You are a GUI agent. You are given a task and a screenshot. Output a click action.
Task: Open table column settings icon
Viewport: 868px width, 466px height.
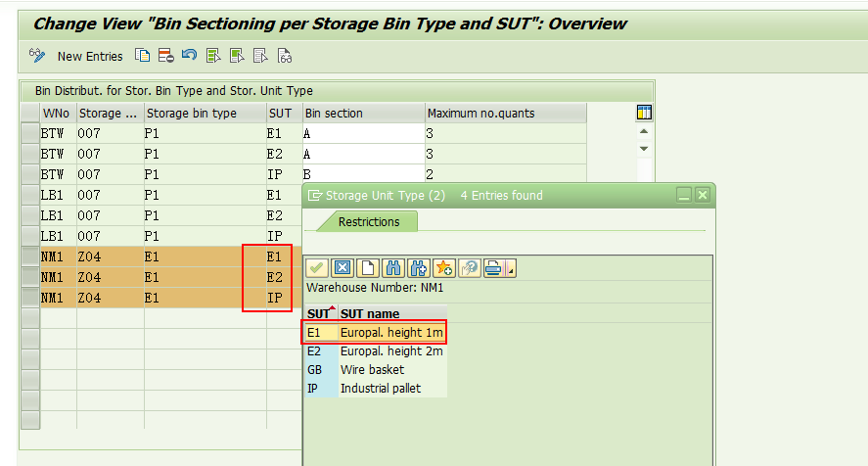pos(644,113)
